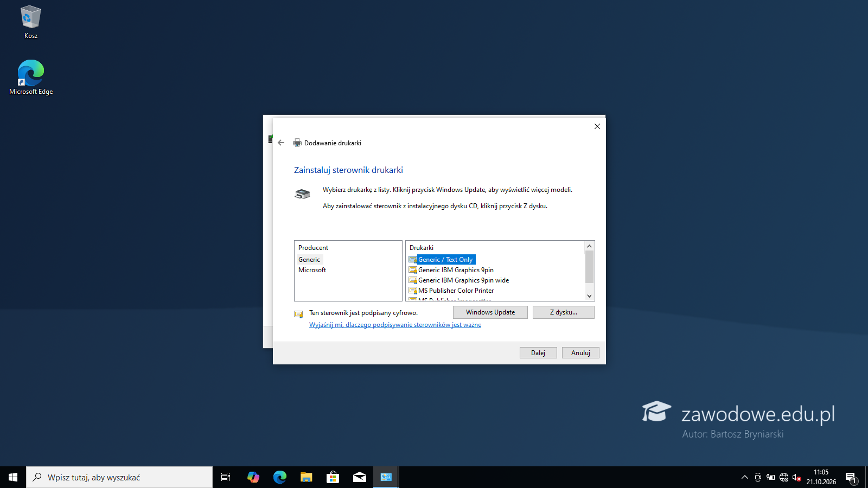Click the Windows Update button
This screenshot has height=488, width=868.
[x=490, y=312]
